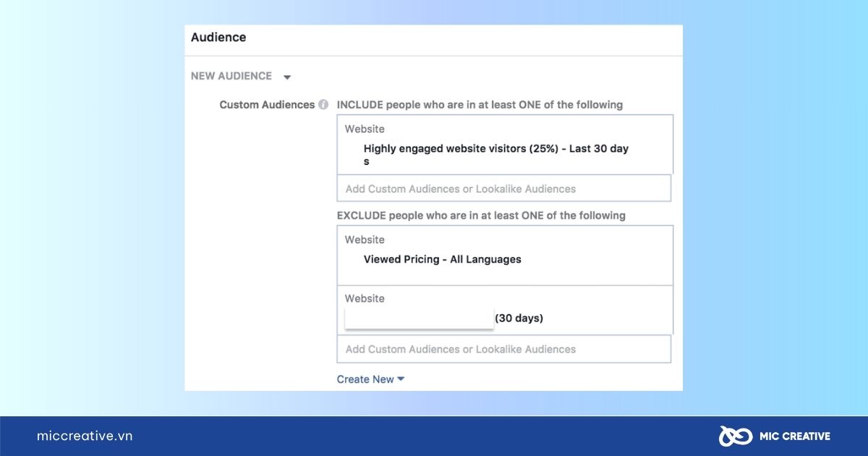Click the MIC CREATIVE logo
This screenshot has height=456, width=868.
(x=775, y=436)
